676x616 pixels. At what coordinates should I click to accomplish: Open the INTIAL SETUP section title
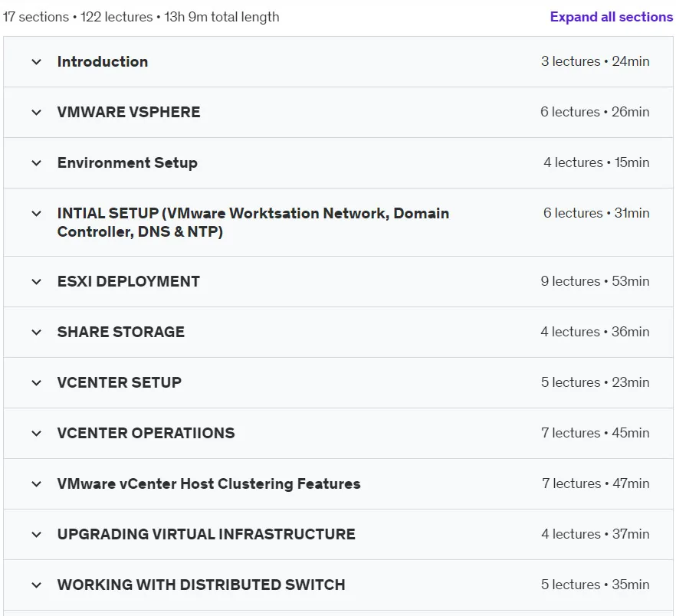[253, 222]
